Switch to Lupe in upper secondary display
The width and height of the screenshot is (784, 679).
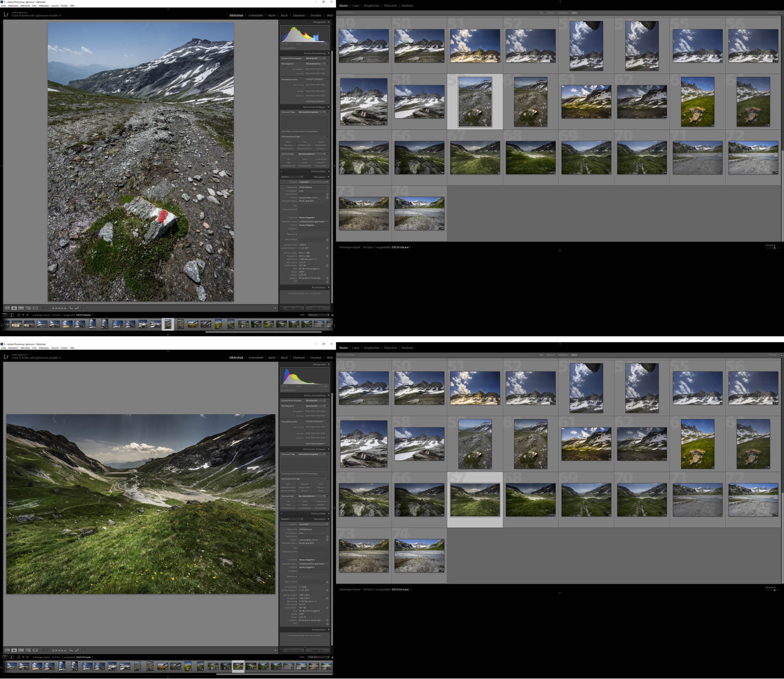(x=356, y=5)
